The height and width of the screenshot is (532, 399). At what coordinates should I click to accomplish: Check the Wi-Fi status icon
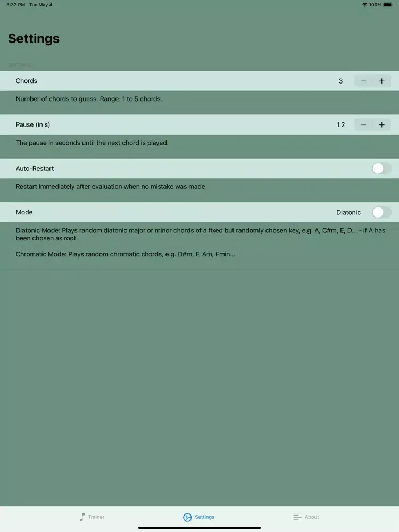pyautogui.click(x=365, y=5)
